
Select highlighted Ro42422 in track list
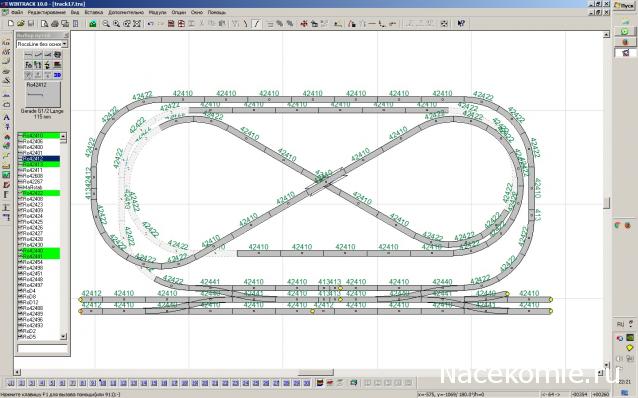tap(39, 193)
